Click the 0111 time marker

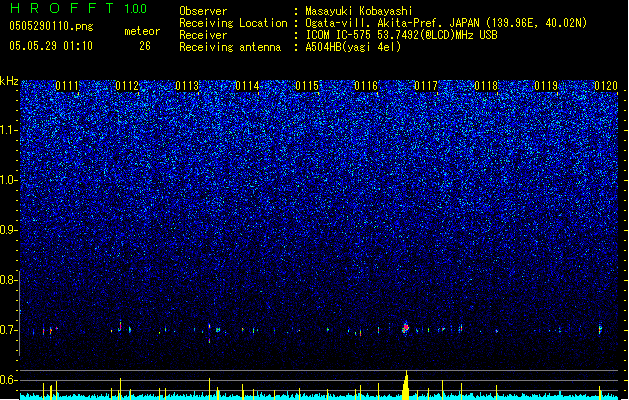pos(67,86)
